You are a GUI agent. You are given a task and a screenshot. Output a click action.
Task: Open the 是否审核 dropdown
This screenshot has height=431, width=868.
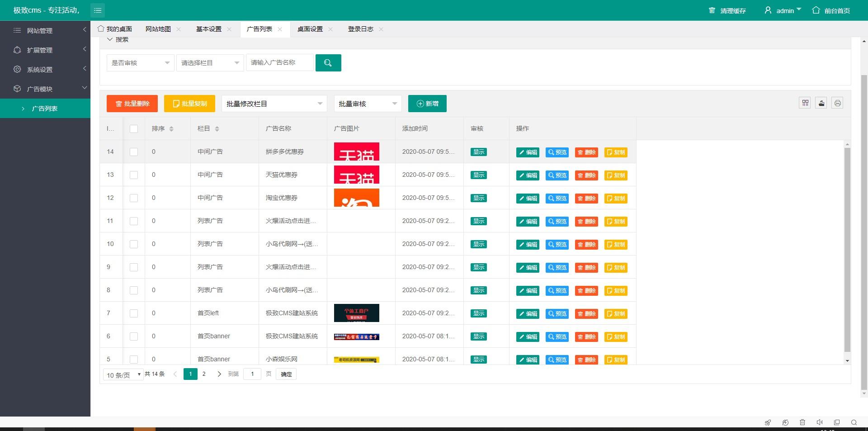(141, 63)
